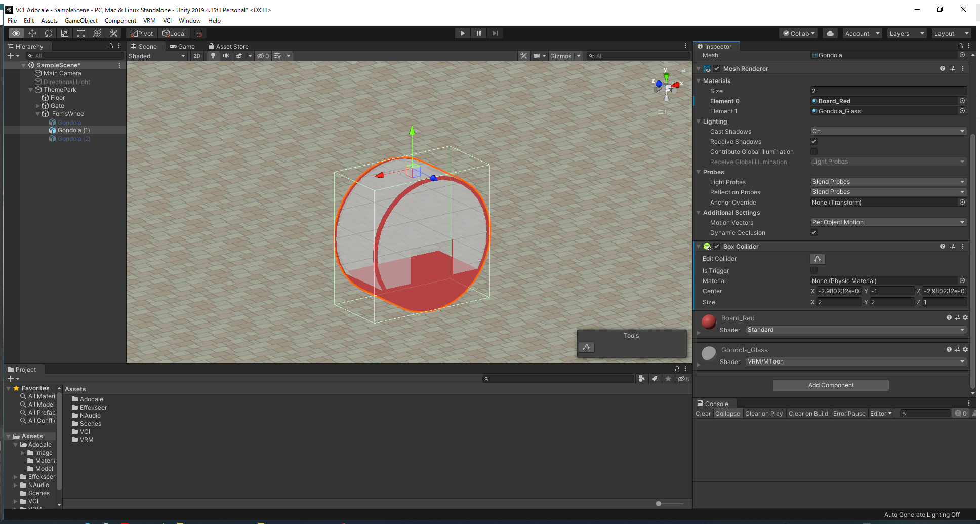
Task: Click the Play button
Action: [x=462, y=33]
